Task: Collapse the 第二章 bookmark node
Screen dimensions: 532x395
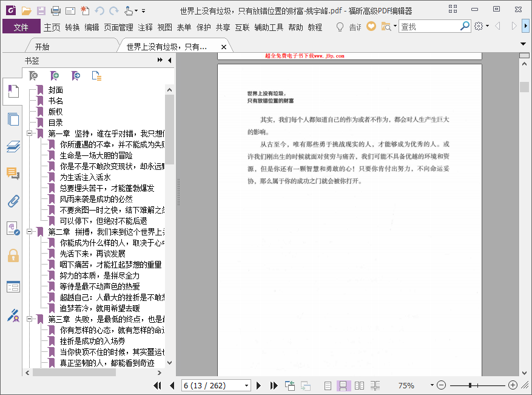Action: (30, 232)
